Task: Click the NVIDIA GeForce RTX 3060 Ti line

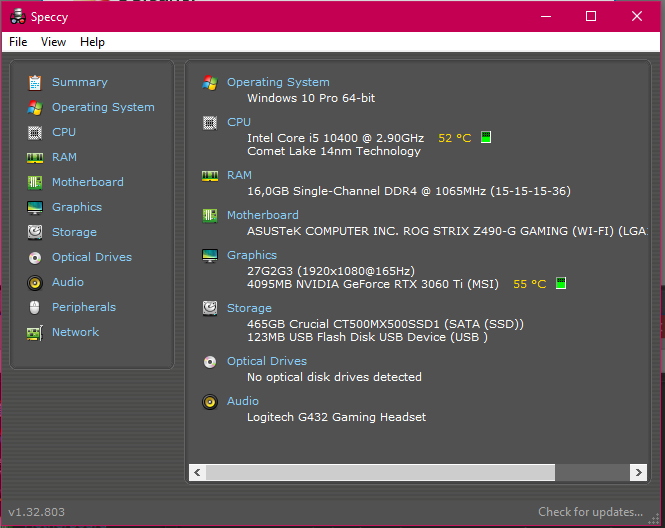Action: pos(373,284)
